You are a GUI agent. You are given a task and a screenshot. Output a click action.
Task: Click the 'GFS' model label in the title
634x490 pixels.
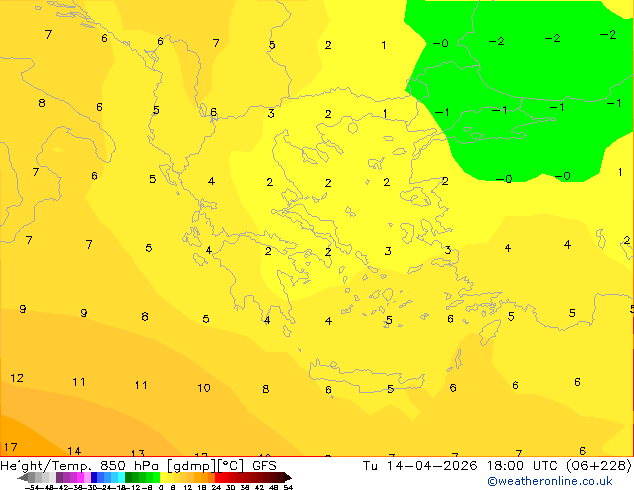(x=264, y=466)
